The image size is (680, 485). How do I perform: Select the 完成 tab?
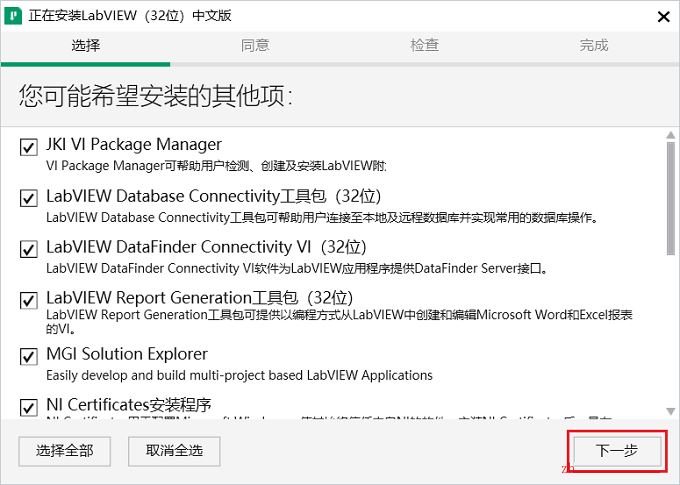coord(594,46)
